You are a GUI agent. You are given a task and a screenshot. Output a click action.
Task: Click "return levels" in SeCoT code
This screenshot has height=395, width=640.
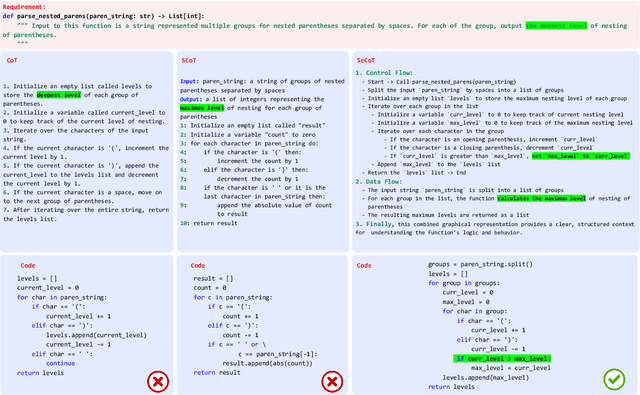pyautogui.click(x=451, y=386)
